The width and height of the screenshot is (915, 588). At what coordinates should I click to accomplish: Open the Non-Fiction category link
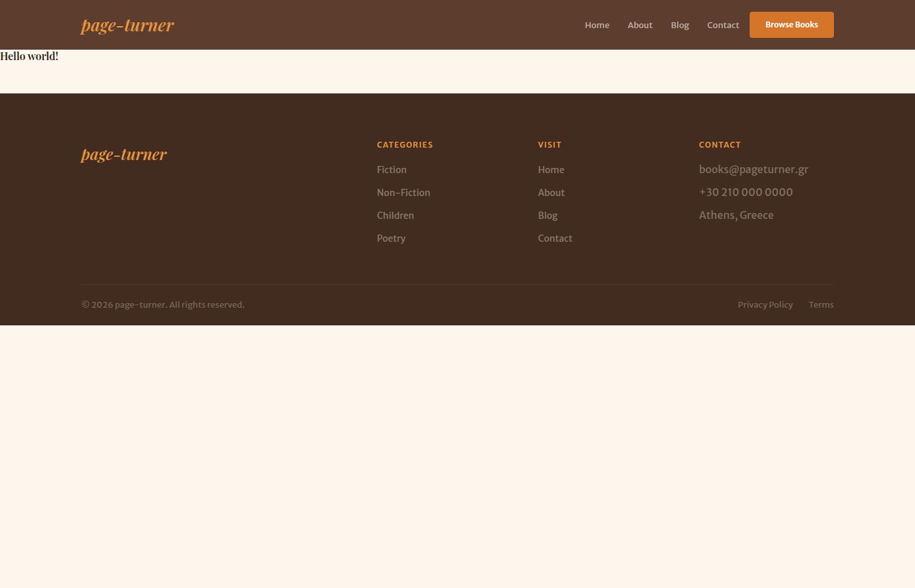[x=403, y=193]
